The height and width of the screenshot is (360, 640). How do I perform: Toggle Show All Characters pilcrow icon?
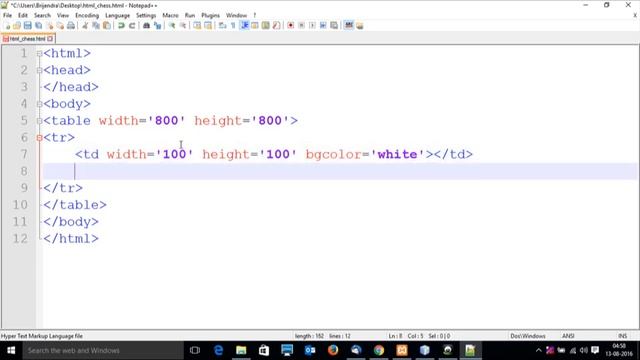(233, 25)
